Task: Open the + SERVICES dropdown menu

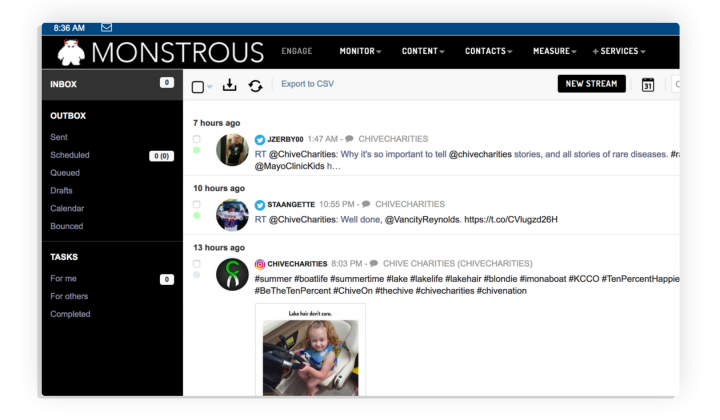Action: pyautogui.click(x=619, y=51)
